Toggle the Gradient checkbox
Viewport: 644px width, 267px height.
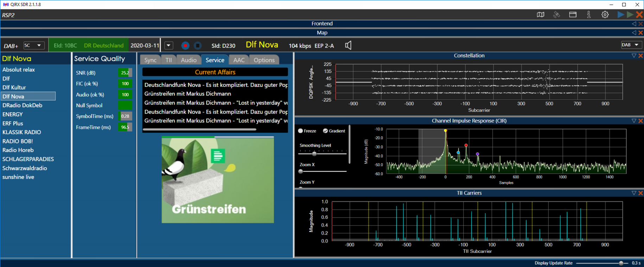(325, 131)
